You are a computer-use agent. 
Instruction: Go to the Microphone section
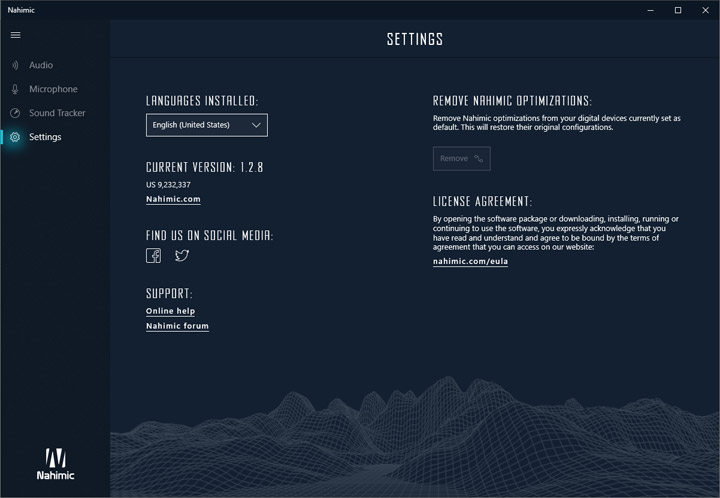pyautogui.click(x=55, y=89)
